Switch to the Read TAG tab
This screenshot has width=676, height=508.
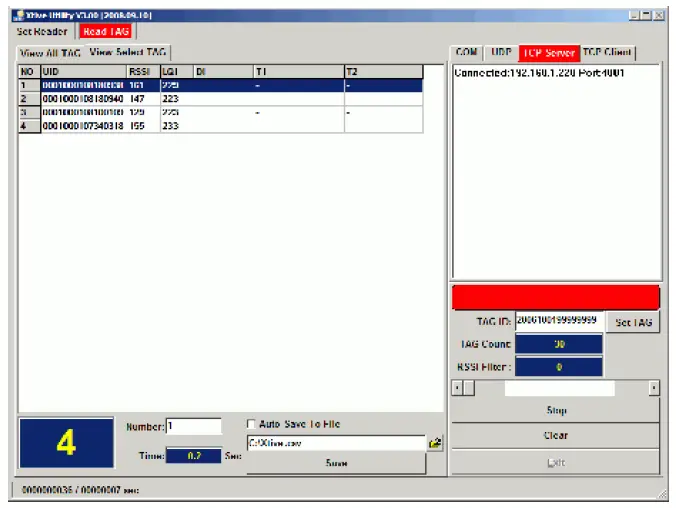pyautogui.click(x=106, y=31)
